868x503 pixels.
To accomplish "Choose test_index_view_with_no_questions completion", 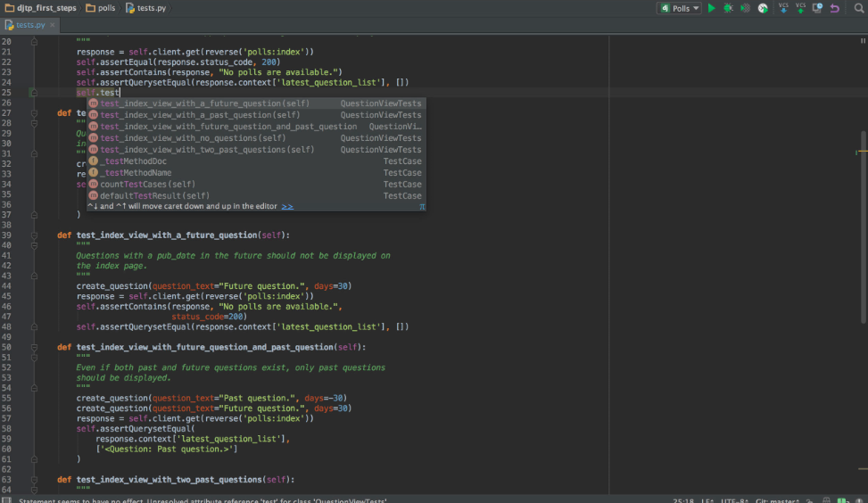I will tap(256, 138).
